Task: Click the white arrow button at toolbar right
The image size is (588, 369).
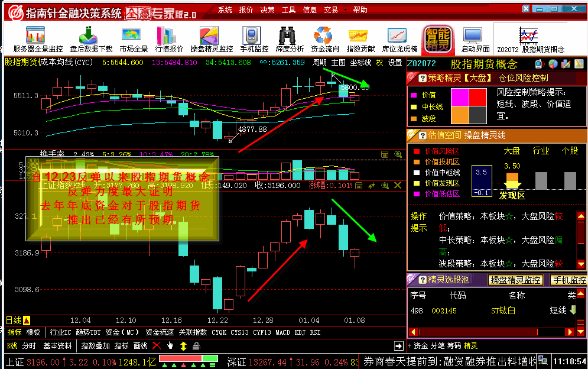Action: click(399, 346)
